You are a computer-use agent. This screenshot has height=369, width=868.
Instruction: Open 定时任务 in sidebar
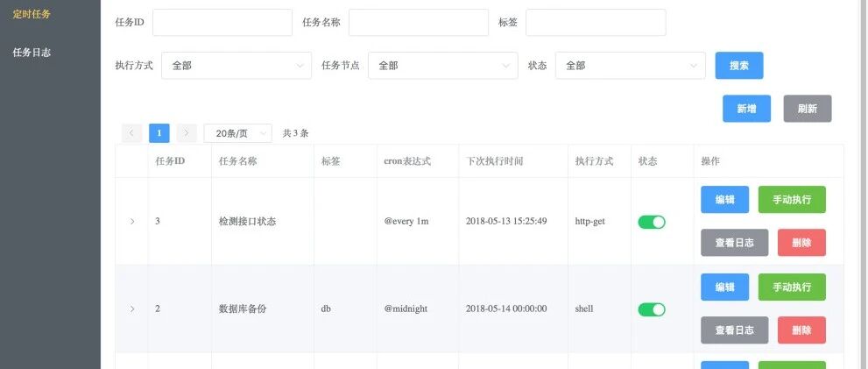pyautogui.click(x=32, y=14)
